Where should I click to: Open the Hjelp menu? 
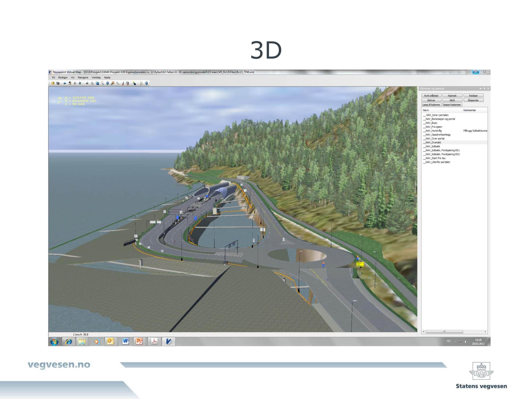(x=107, y=77)
